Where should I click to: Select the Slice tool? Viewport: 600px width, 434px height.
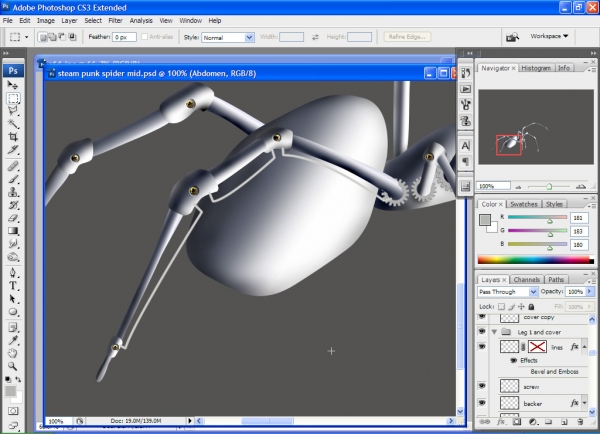[13, 150]
